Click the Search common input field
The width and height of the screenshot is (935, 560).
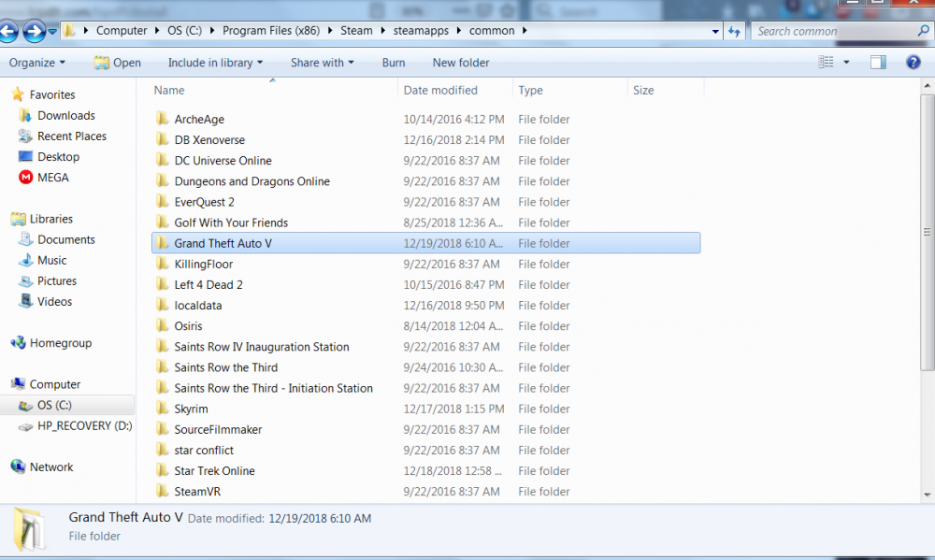pyautogui.click(x=835, y=31)
